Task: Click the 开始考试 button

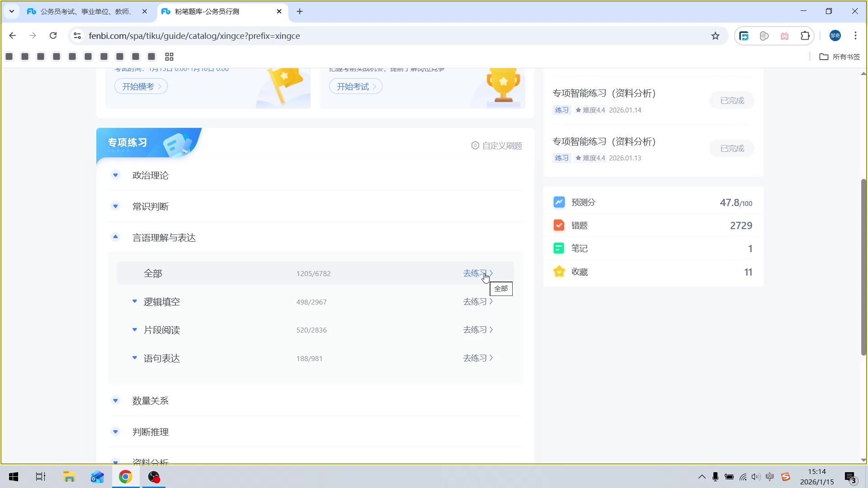Action: point(355,86)
